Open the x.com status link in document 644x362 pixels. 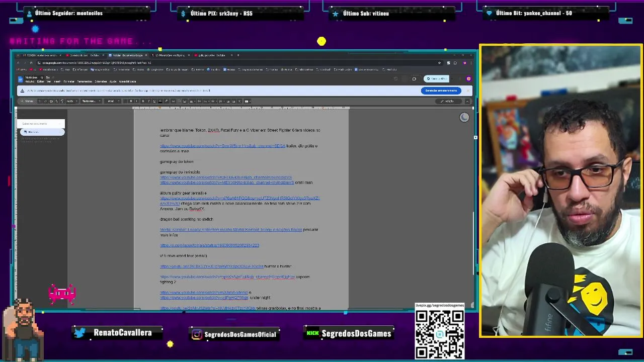(209, 245)
